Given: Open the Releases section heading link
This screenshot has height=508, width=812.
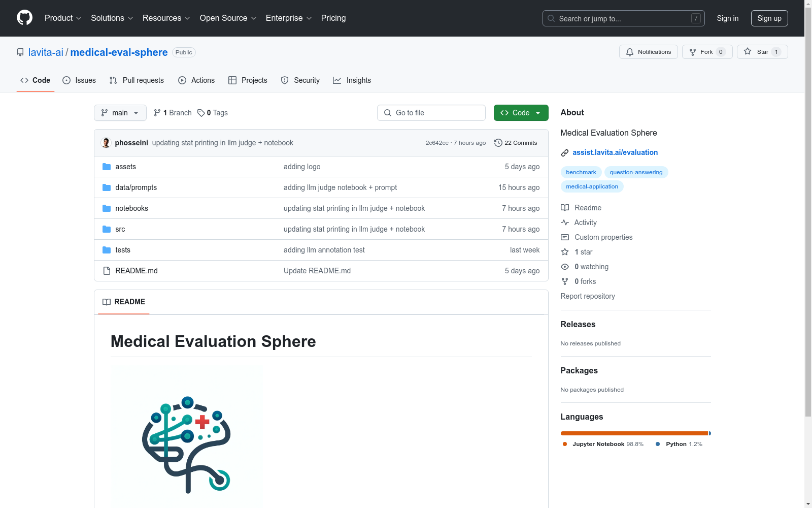Looking at the screenshot, I should pos(578,324).
